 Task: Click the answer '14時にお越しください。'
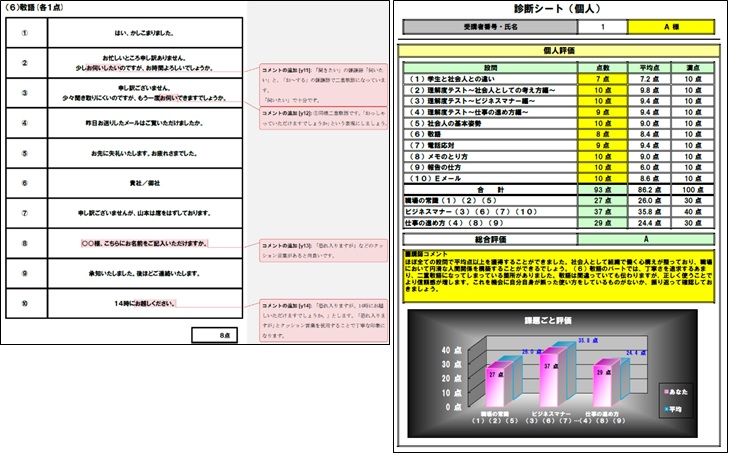coord(145,304)
